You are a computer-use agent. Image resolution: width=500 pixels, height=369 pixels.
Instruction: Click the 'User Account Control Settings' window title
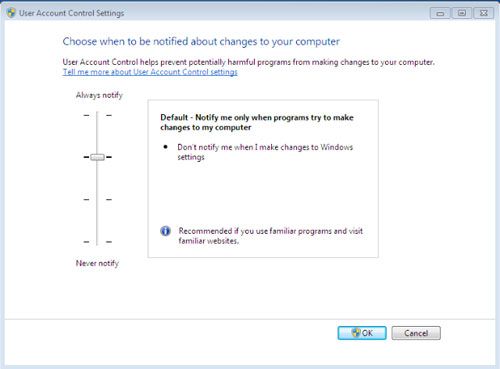(71, 13)
